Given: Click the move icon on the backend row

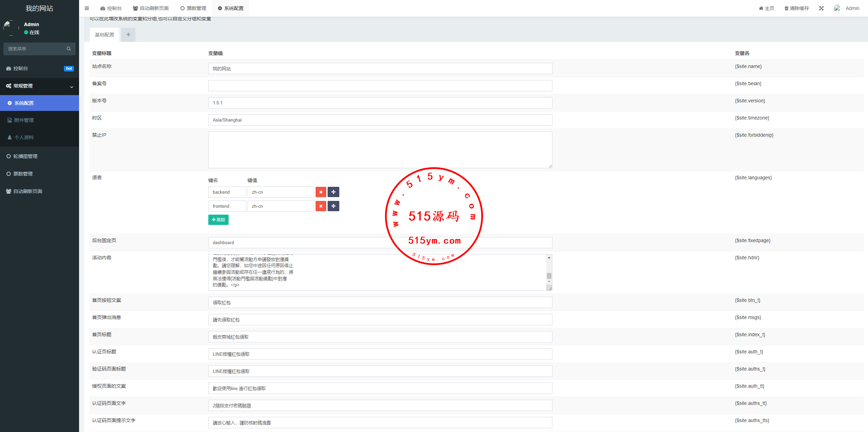Looking at the screenshot, I should point(333,192).
